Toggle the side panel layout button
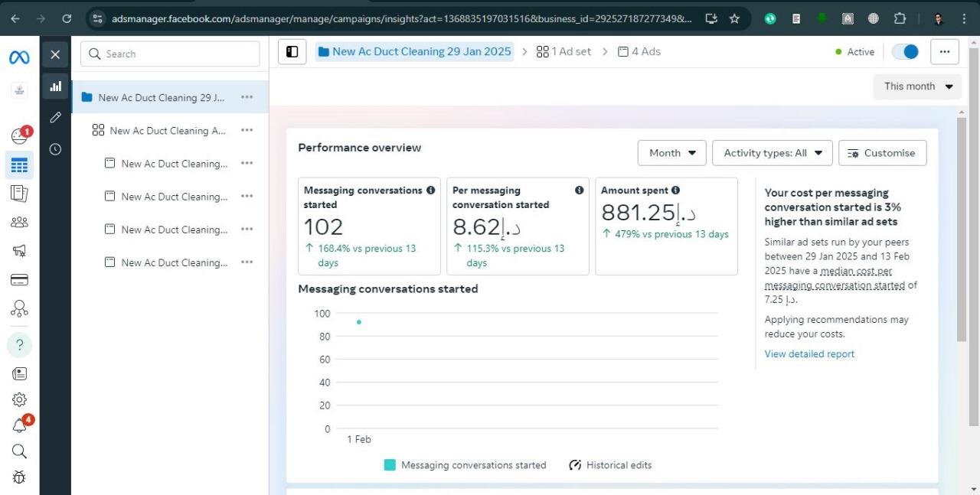Screen dimensions: 980x495 tap(292, 52)
